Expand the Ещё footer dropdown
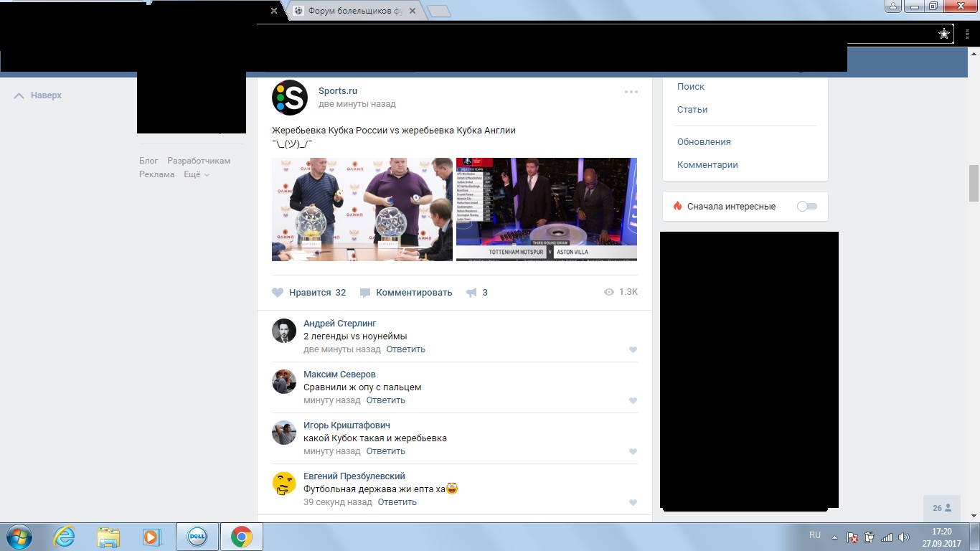The height and width of the screenshot is (551, 980). [x=197, y=174]
